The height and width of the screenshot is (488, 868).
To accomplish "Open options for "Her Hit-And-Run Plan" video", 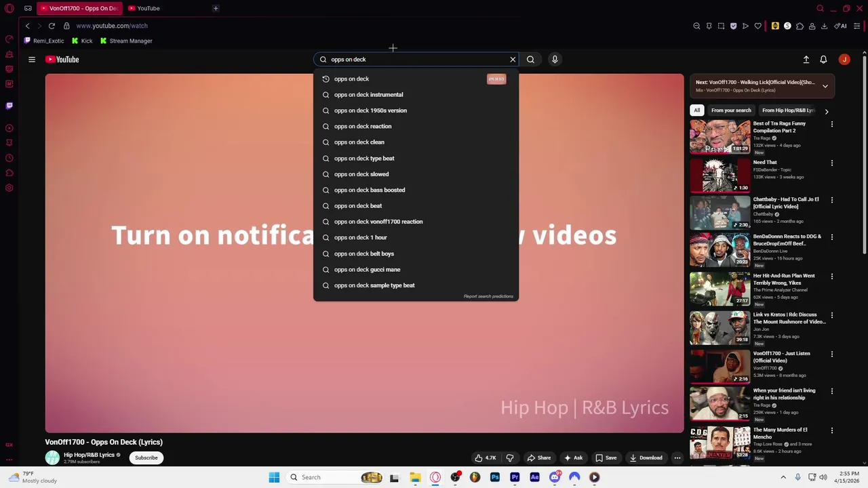I will click(832, 277).
